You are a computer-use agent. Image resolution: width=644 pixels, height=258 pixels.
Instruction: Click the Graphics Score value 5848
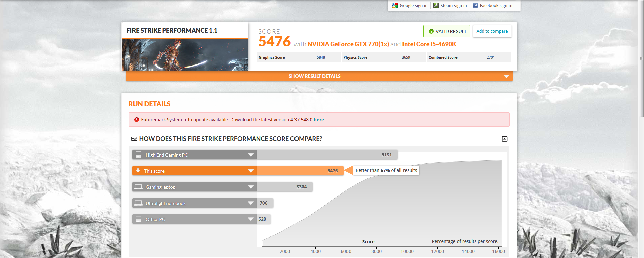[321, 57]
